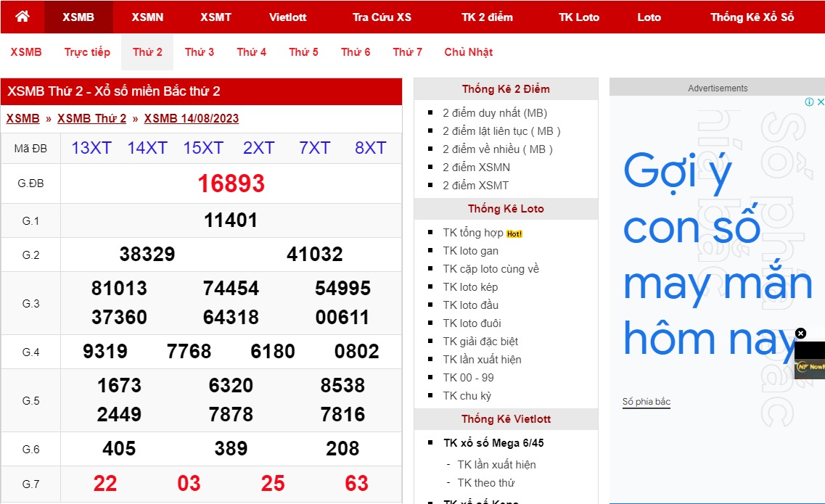Open the TK Loto menu
The height and width of the screenshot is (504, 825).
coord(579,17)
